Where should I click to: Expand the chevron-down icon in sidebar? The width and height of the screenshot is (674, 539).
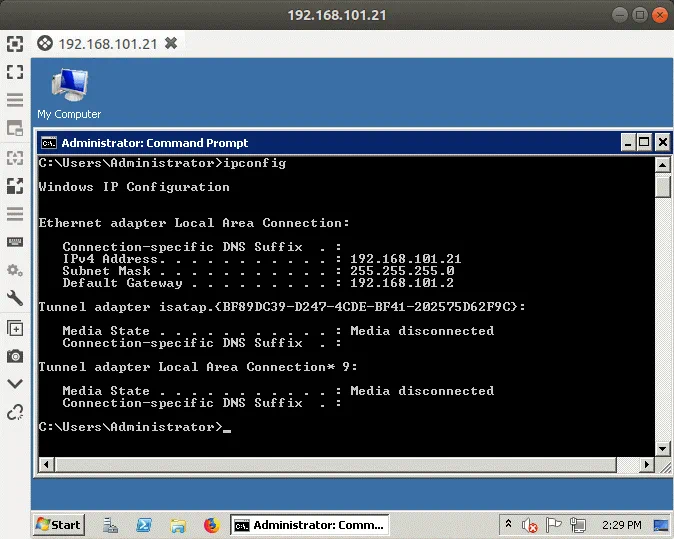(x=15, y=384)
